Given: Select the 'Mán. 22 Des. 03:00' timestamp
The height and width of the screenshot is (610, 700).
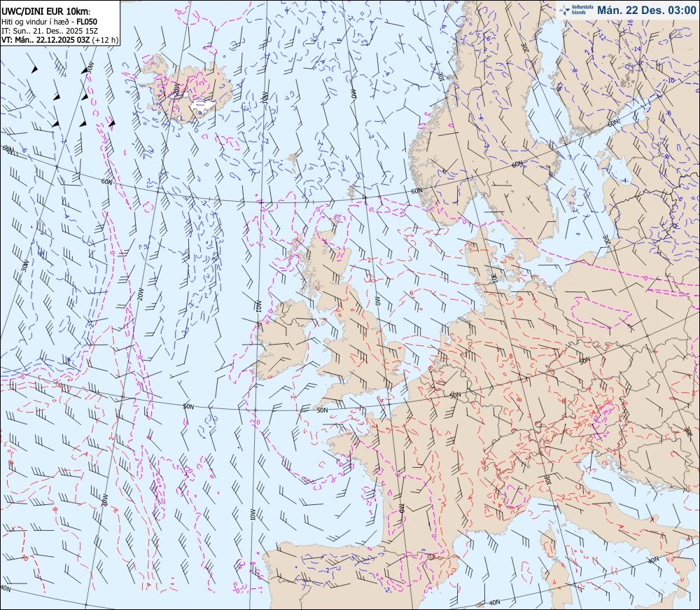Looking at the screenshot, I should [646, 10].
